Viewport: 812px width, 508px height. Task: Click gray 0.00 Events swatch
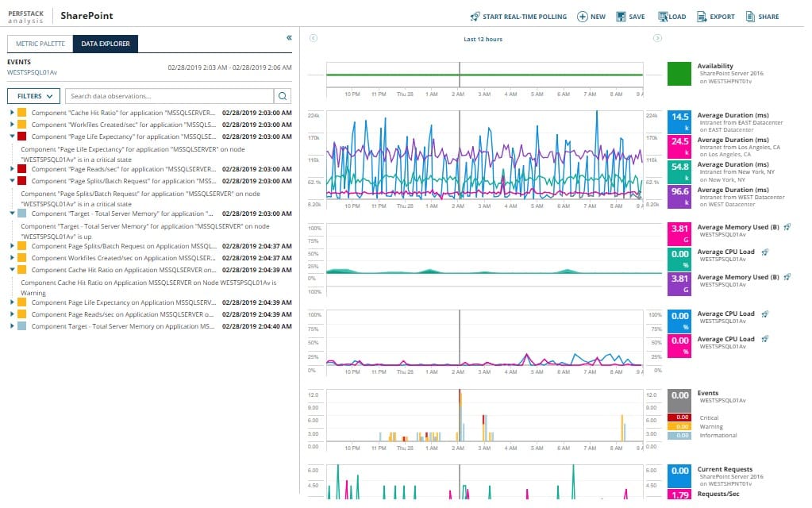(x=679, y=400)
